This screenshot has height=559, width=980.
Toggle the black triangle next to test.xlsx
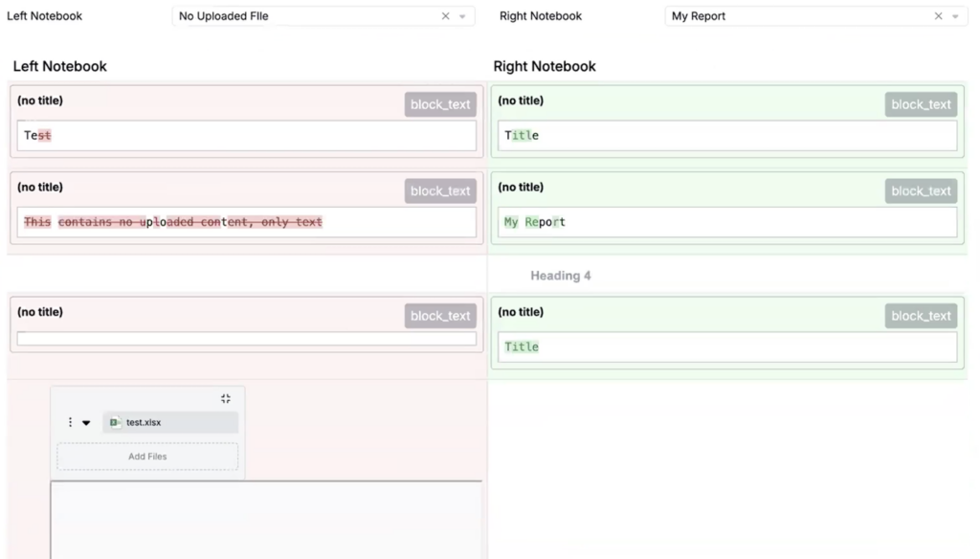coord(86,422)
